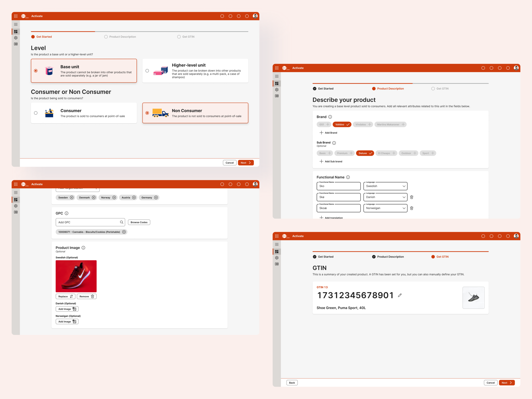
Task: Open settings gear in product image window sidebar
Action: click(x=16, y=206)
